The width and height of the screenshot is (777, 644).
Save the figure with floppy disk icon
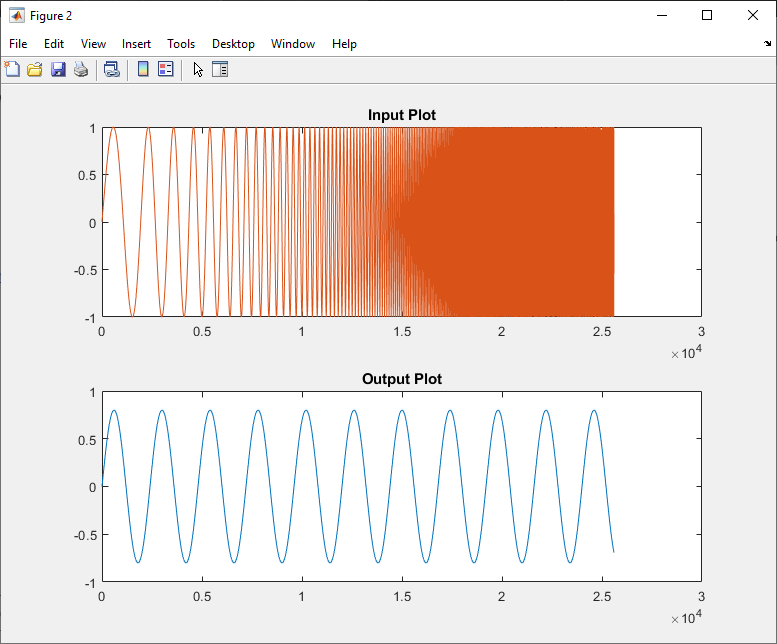click(x=58, y=70)
